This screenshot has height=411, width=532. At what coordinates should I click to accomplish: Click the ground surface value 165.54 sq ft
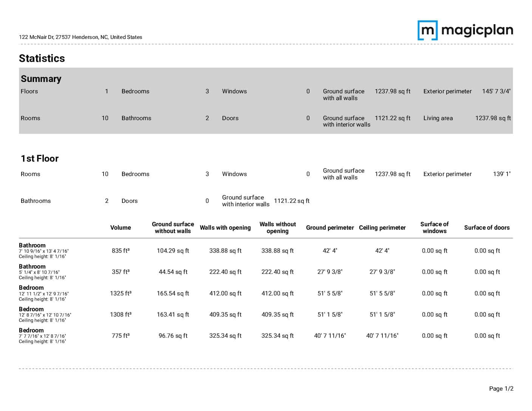[x=173, y=293]
